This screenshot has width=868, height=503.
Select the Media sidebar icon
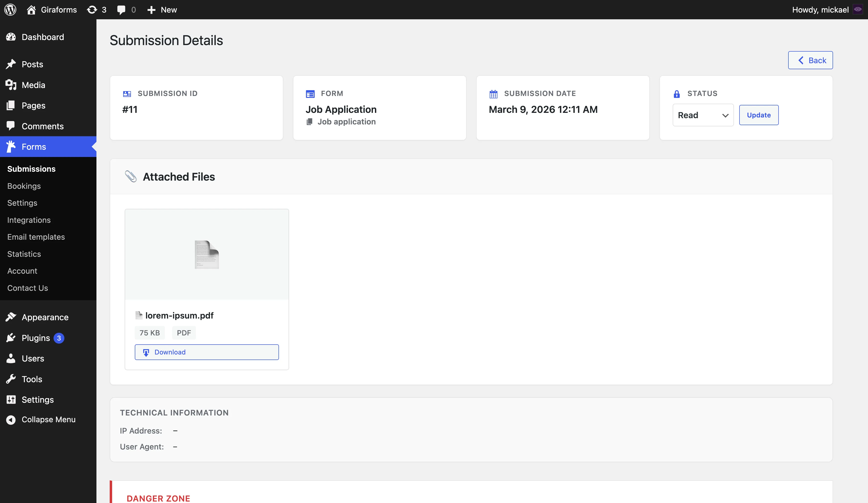11,85
